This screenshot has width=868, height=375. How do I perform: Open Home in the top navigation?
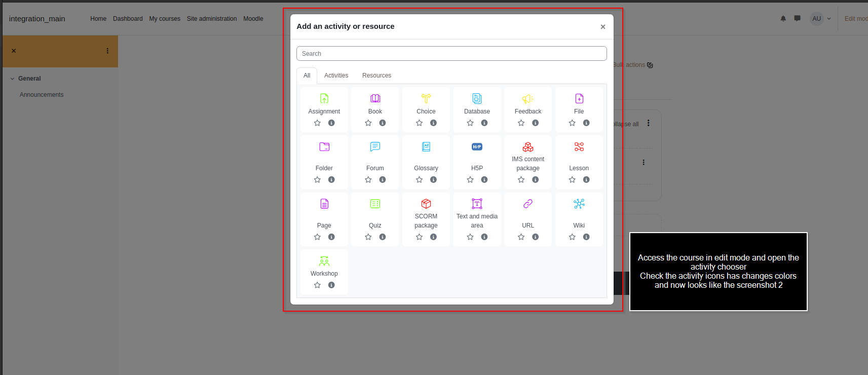click(98, 19)
